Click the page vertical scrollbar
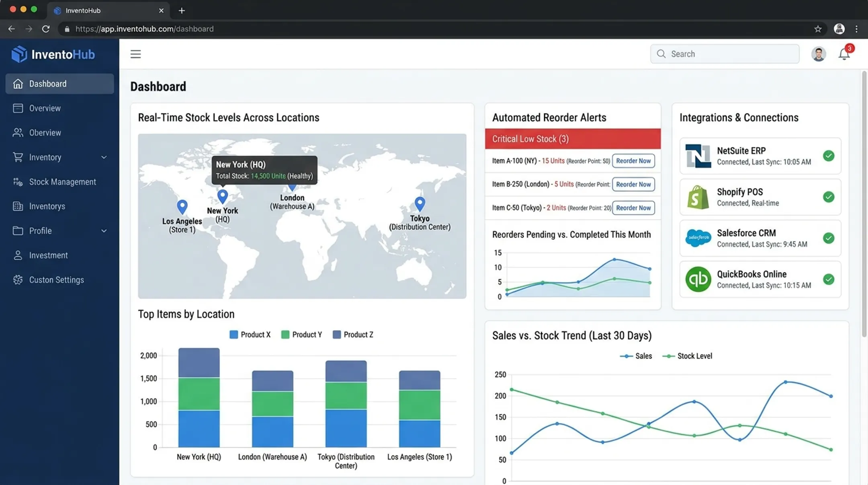 864,204
